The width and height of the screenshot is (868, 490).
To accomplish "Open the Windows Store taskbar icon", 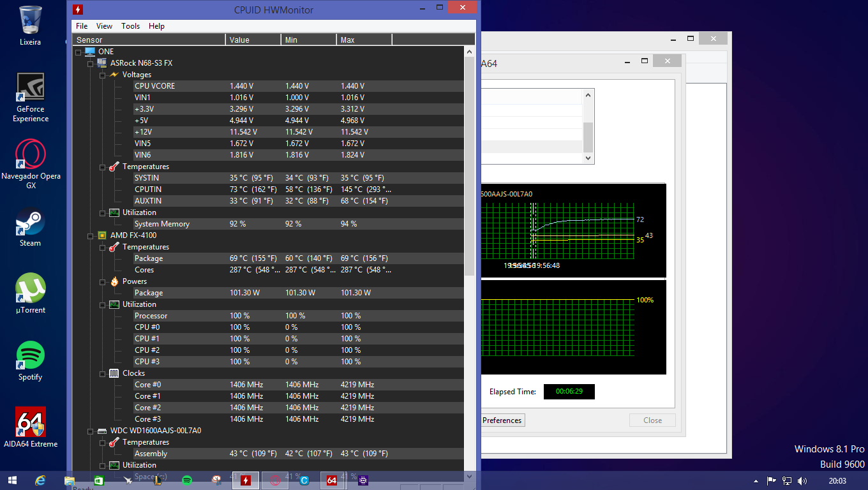I will [98, 480].
